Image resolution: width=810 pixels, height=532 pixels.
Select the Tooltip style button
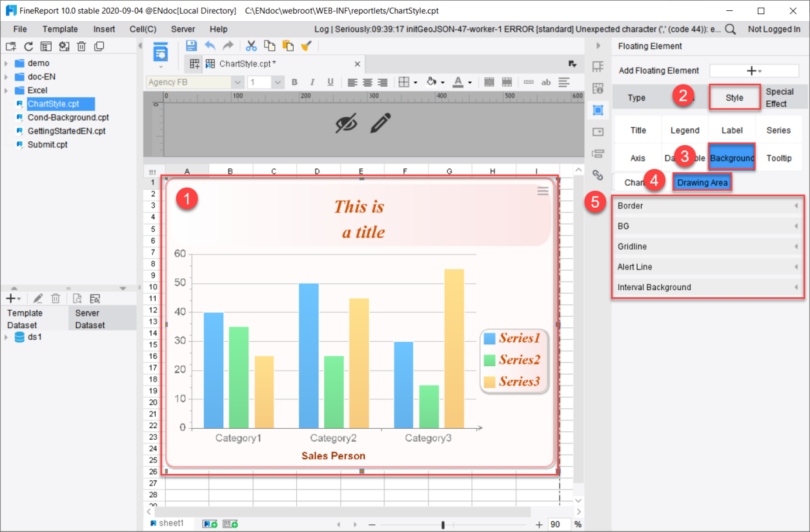[778, 158]
